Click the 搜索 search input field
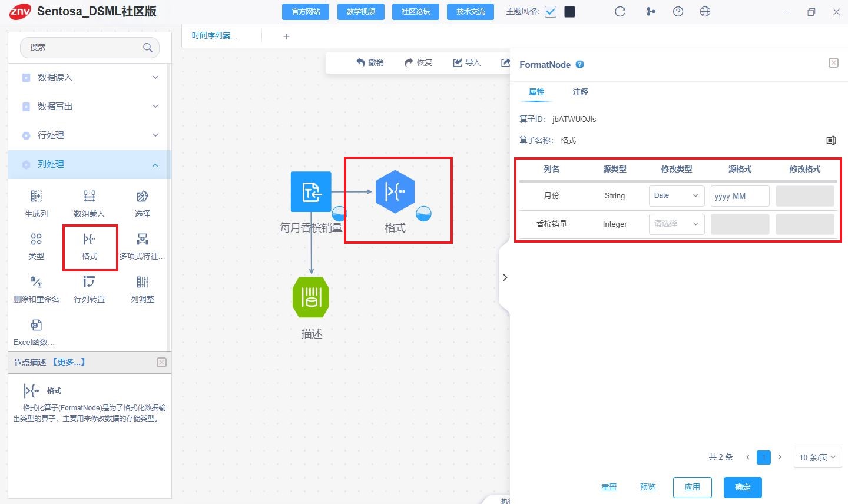The image size is (848, 504). click(x=90, y=48)
